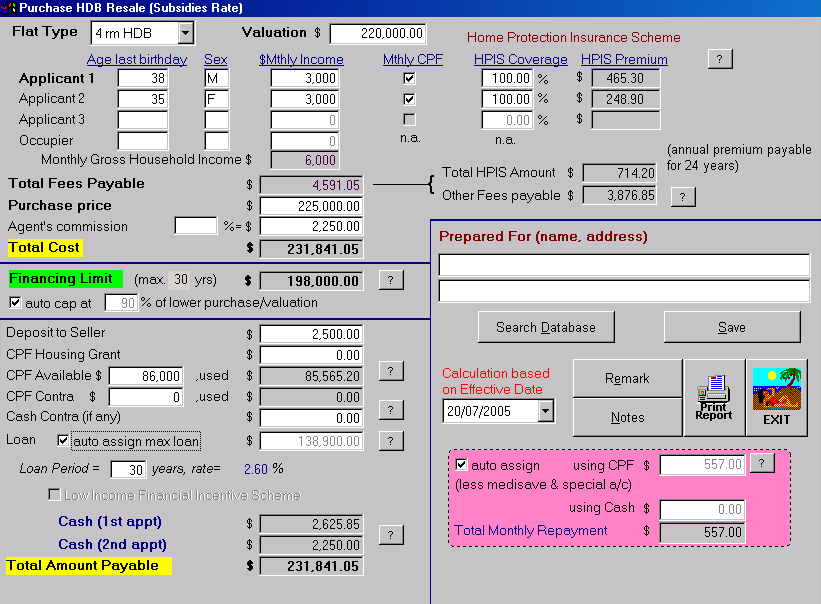The height and width of the screenshot is (604, 821).
Task: Click the Age last birthday header link
Action: pyautogui.click(x=137, y=60)
